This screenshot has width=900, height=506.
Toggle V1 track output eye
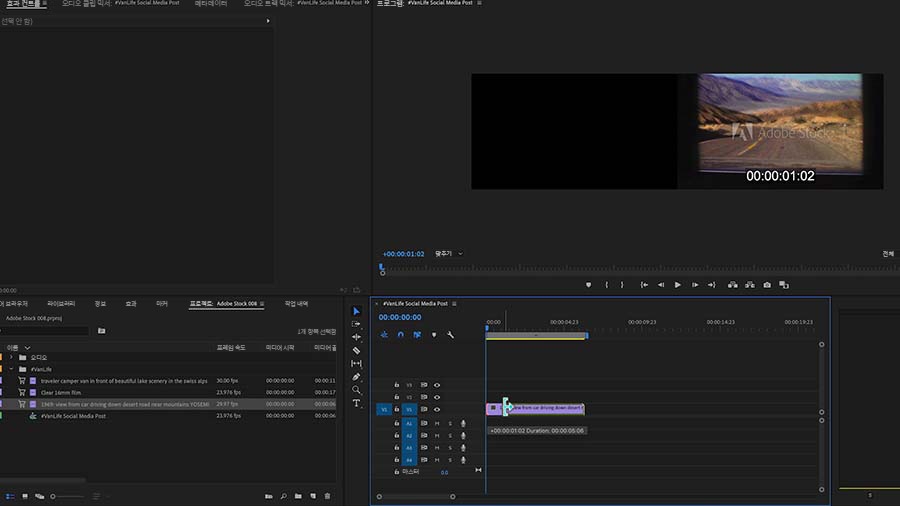pos(437,410)
